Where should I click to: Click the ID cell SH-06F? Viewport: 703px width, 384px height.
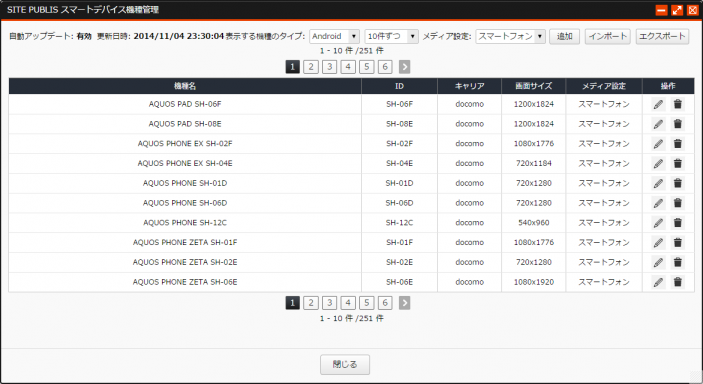coord(399,104)
